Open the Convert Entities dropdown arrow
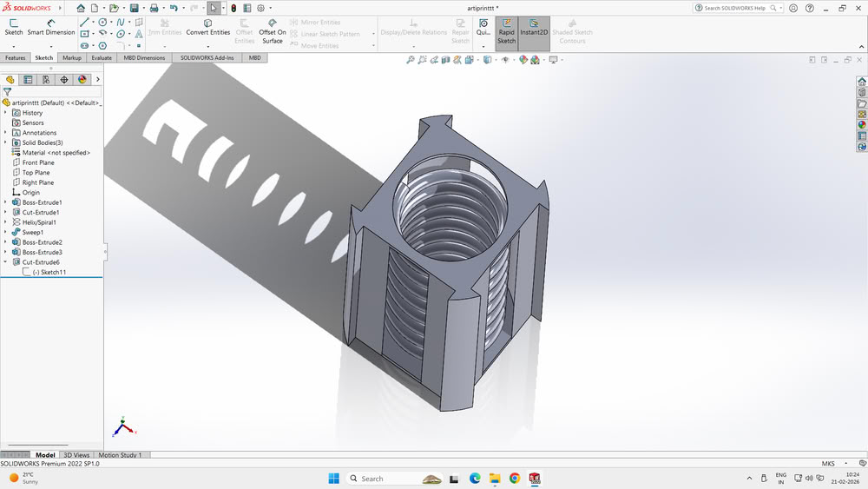868x489 pixels. [208, 47]
